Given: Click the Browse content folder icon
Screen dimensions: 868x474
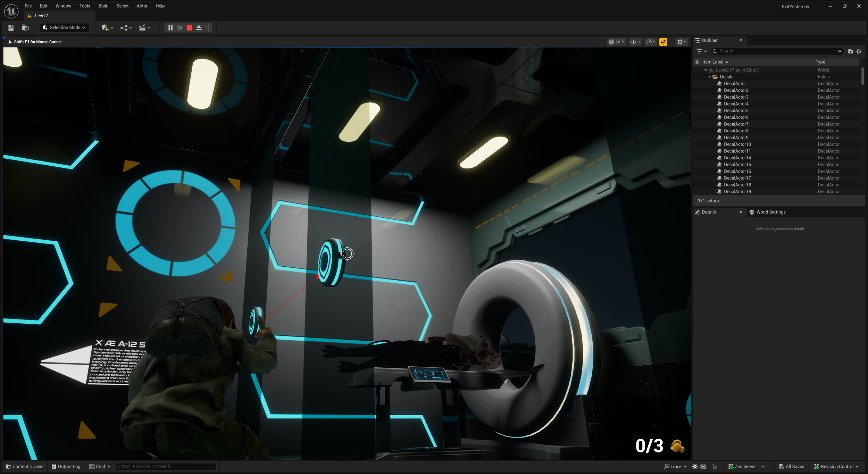Looking at the screenshot, I should pos(25,28).
